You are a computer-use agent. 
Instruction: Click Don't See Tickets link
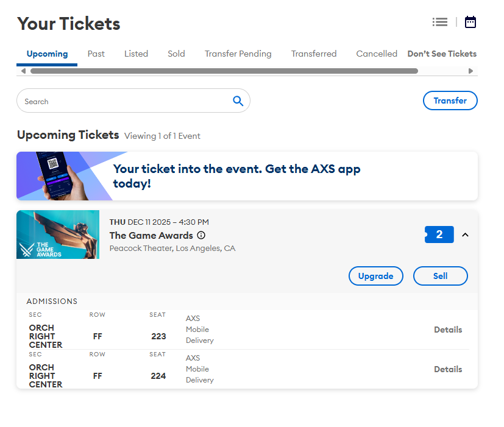(x=442, y=54)
